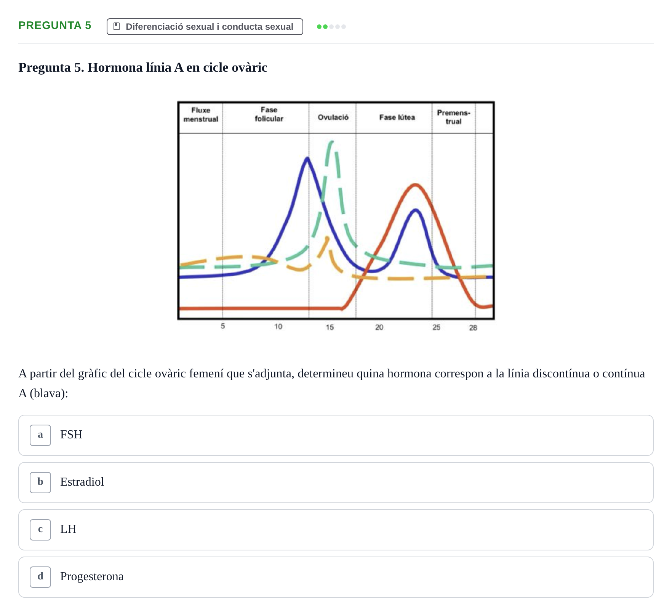Click the PREGUNTA 5 header label

click(x=55, y=26)
